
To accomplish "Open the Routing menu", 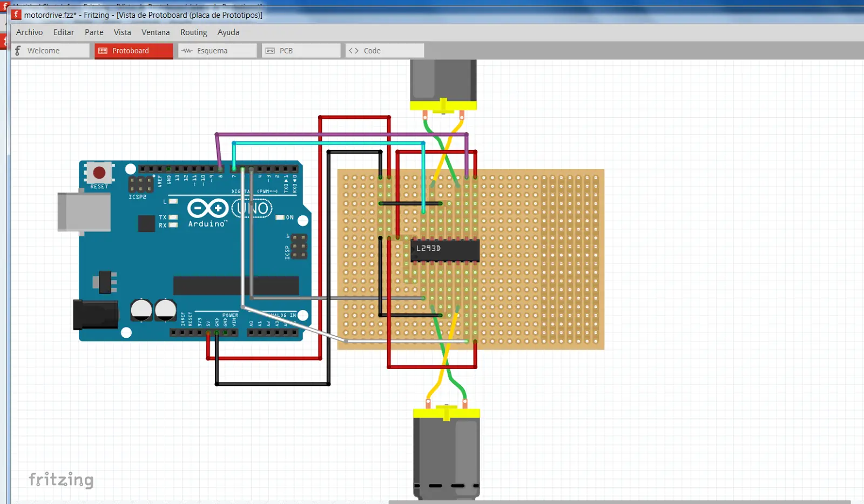I will tap(194, 32).
